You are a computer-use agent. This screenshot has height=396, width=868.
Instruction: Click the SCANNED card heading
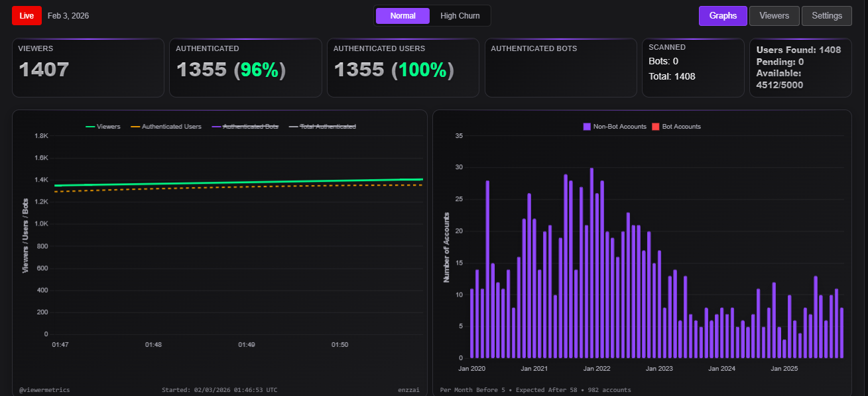pyautogui.click(x=667, y=47)
